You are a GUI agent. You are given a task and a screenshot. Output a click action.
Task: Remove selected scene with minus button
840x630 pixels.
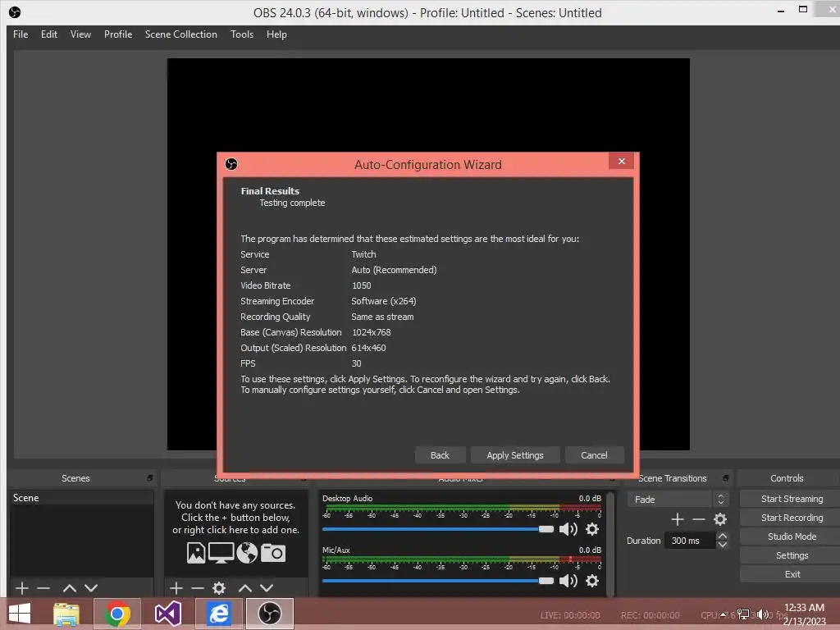pyautogui.click(x=44, y=588)
